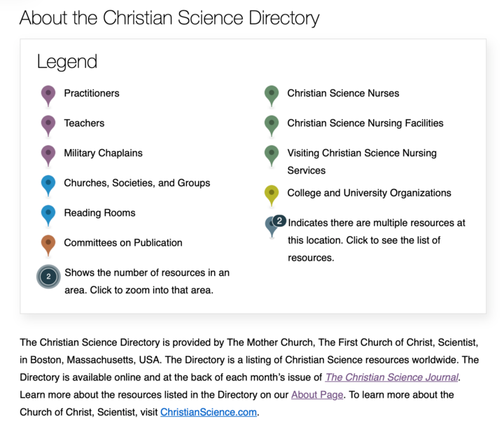
Task: Click the College and University Organizations label
Action: coord(370,193)
